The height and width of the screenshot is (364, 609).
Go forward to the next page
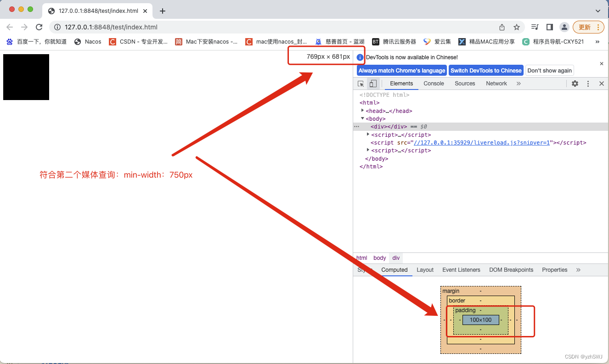coord(24,27)
